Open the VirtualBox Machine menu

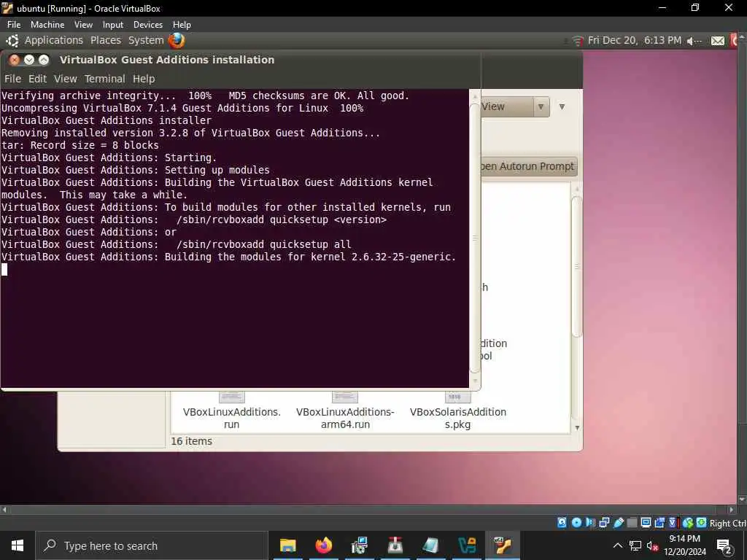click(x=47, y=24)
